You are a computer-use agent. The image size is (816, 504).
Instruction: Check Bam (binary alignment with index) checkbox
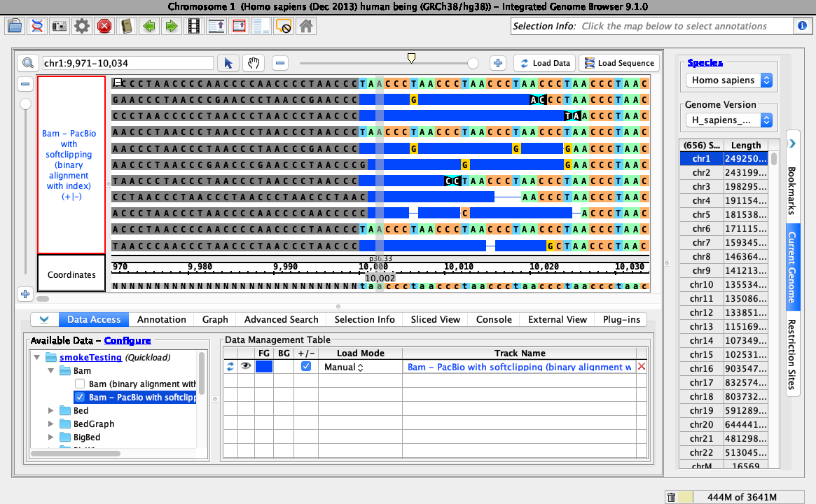coord(80,384)
